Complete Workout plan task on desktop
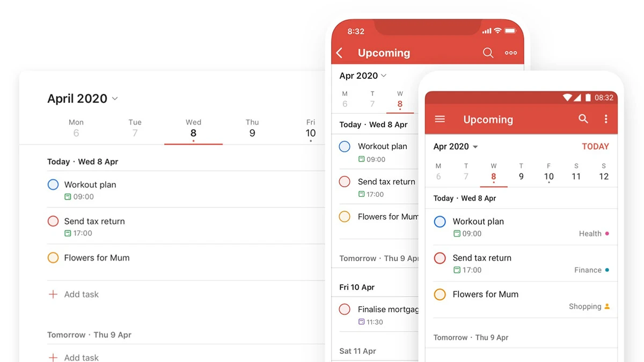This screenshot has height=362, width=644. coord(53,184)
